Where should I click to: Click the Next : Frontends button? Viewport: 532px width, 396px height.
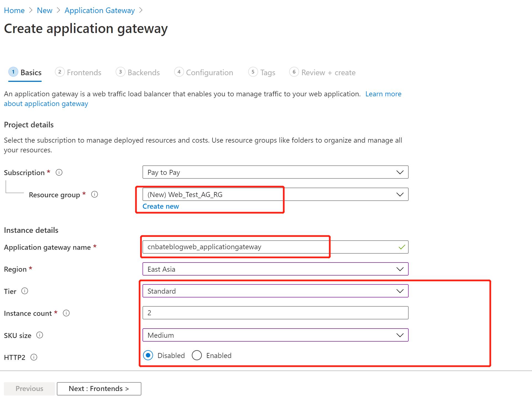pos(99,389)
